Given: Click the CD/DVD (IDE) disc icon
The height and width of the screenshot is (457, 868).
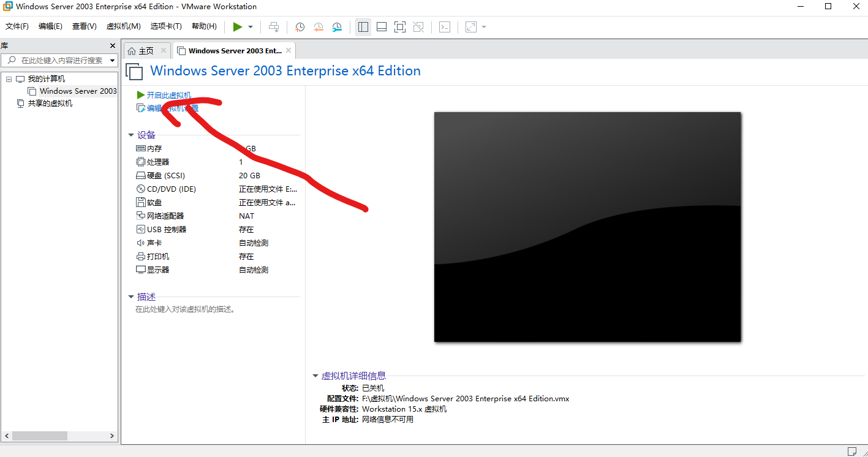Looking at the screenshot, I should 141,189.
